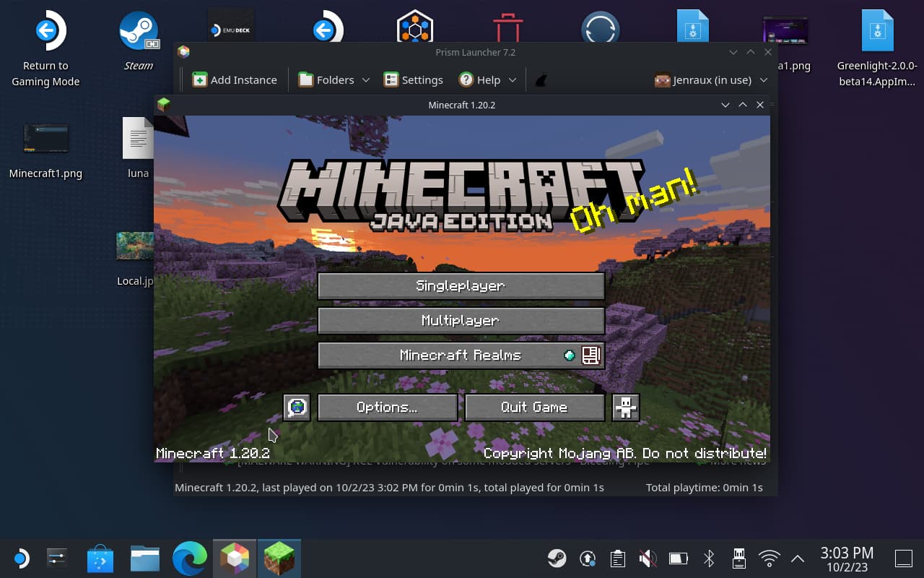Expand the Folders dropdown arrow
Screen dimensions: 924x578
[x=365, y=80]
